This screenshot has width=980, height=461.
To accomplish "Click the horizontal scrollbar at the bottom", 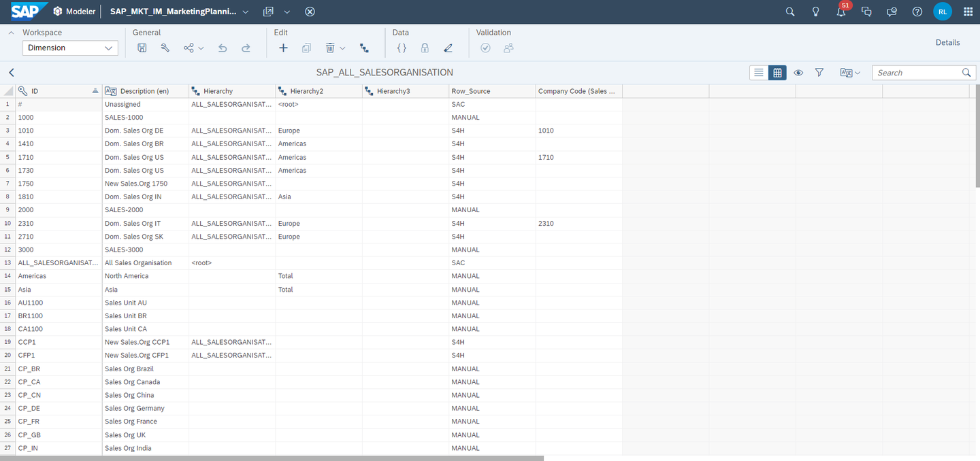I will 272,458.
